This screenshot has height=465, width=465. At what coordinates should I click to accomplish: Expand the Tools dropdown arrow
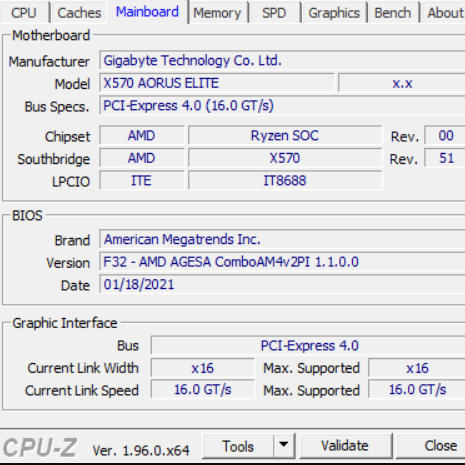(284, 446)
